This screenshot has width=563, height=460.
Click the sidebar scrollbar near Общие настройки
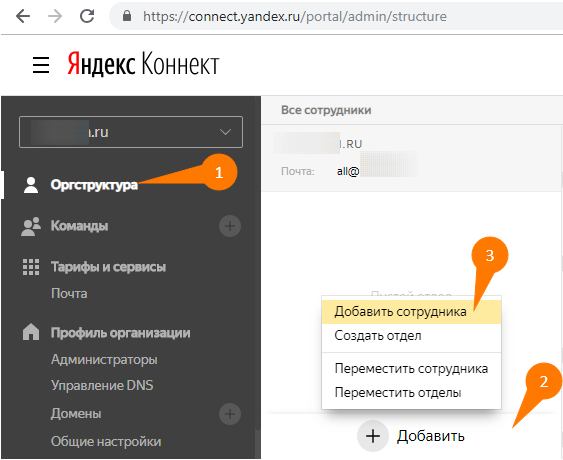[x=257, y=444]
